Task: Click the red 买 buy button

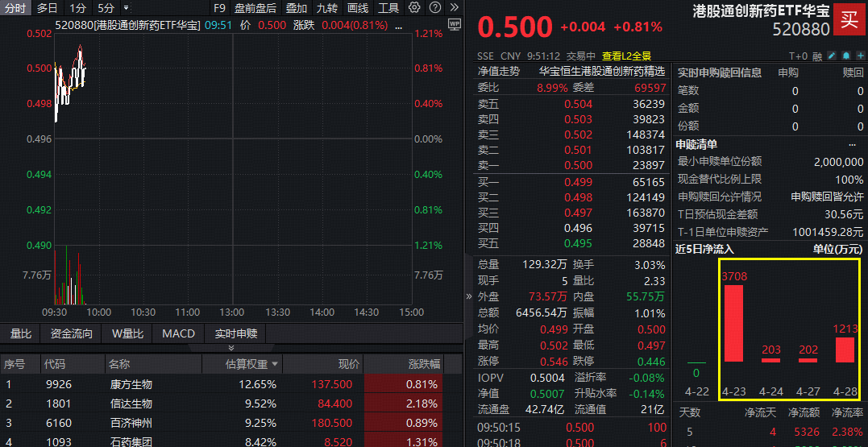Action: point(849,19)
